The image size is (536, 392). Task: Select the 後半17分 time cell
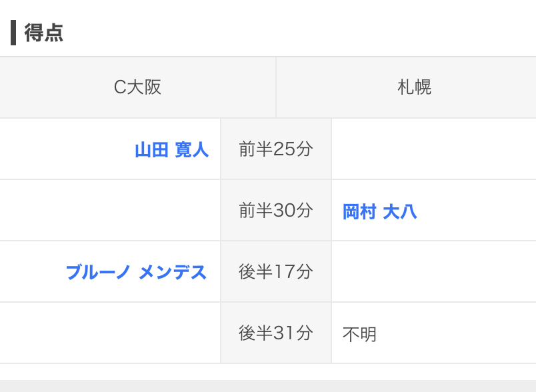275,272
